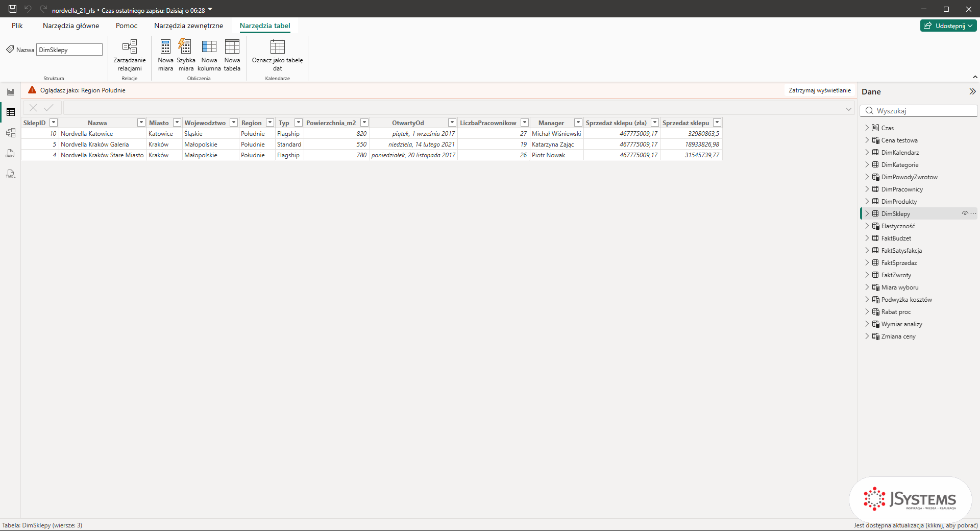Open the Narzędzia główne tab

(71, 26)
